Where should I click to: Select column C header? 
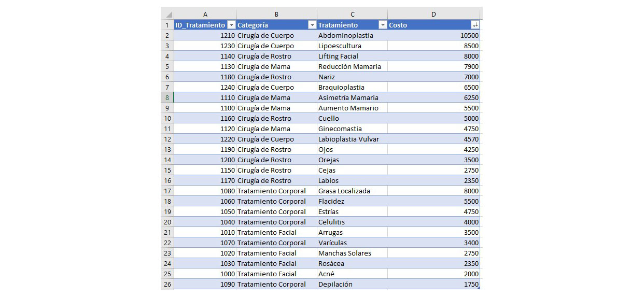click(352, 15)
